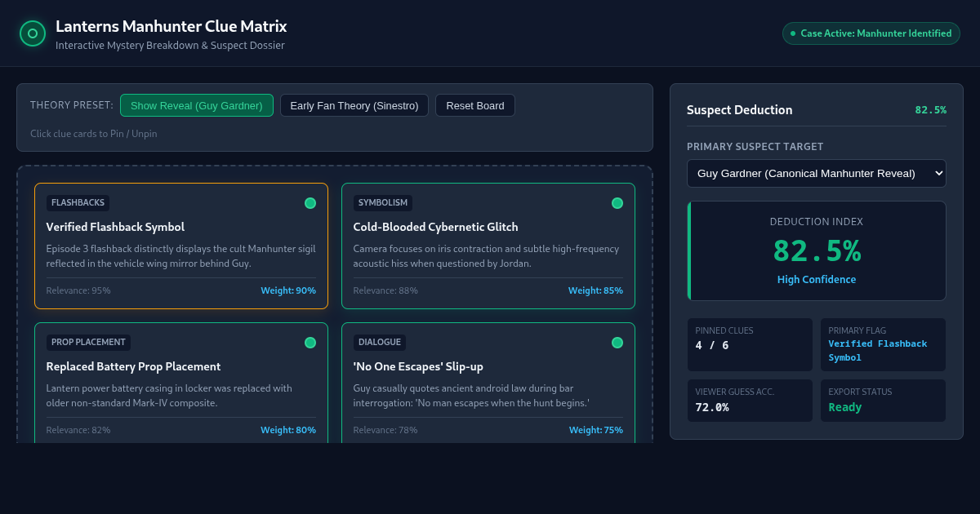Select the Cold-Blooded Cybernetic Glitch card title
This screenshot has height=514, width=980.
click(436, 227)
